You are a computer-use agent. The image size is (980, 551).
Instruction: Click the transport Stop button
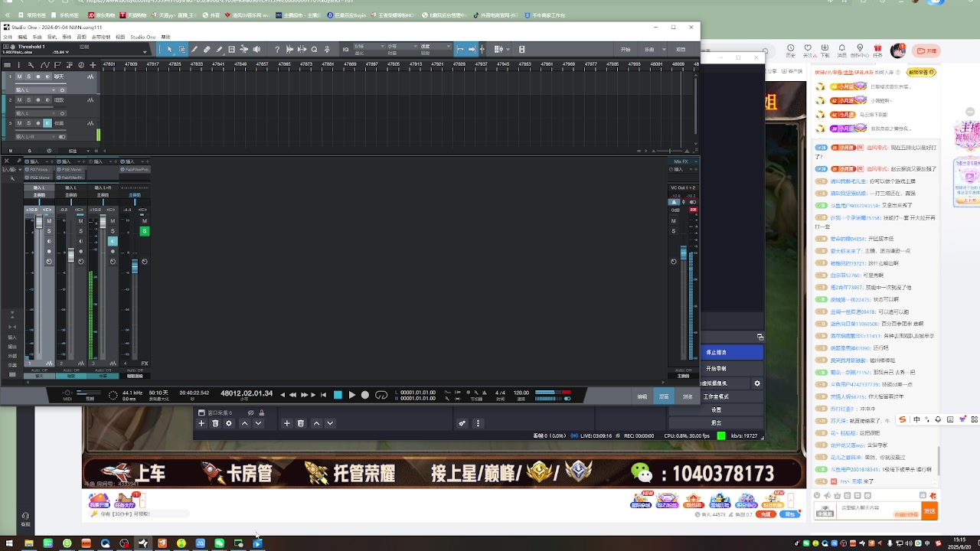[x=338, y=395]
